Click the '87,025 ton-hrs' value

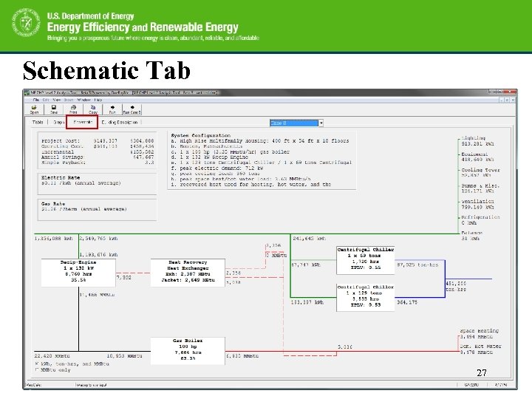click(417, 265)
